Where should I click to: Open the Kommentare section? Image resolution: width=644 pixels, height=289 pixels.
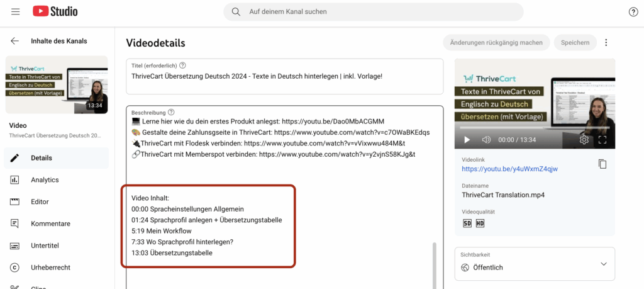coord(56,224)
